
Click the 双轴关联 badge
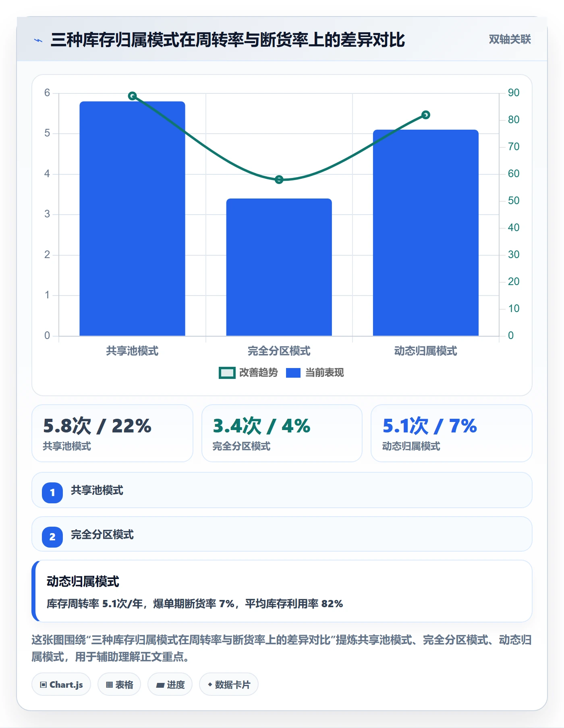510,39
